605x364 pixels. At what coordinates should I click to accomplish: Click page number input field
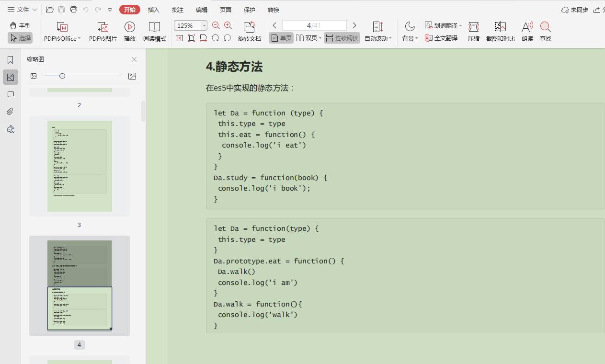[314, 25]
